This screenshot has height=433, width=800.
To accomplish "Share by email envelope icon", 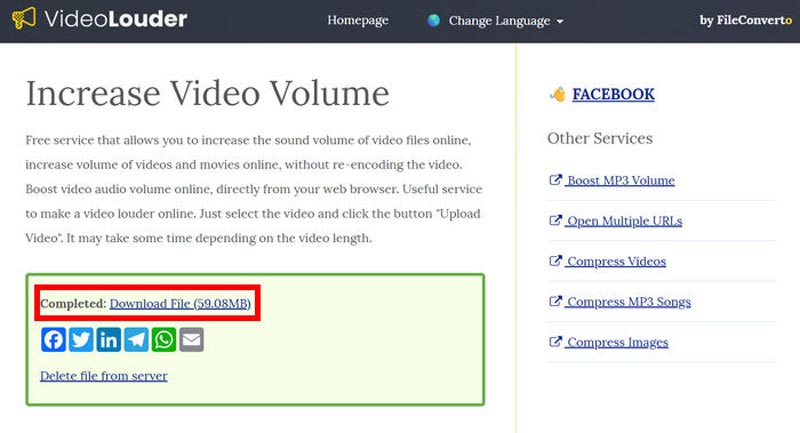I will (x=191, y=340).
